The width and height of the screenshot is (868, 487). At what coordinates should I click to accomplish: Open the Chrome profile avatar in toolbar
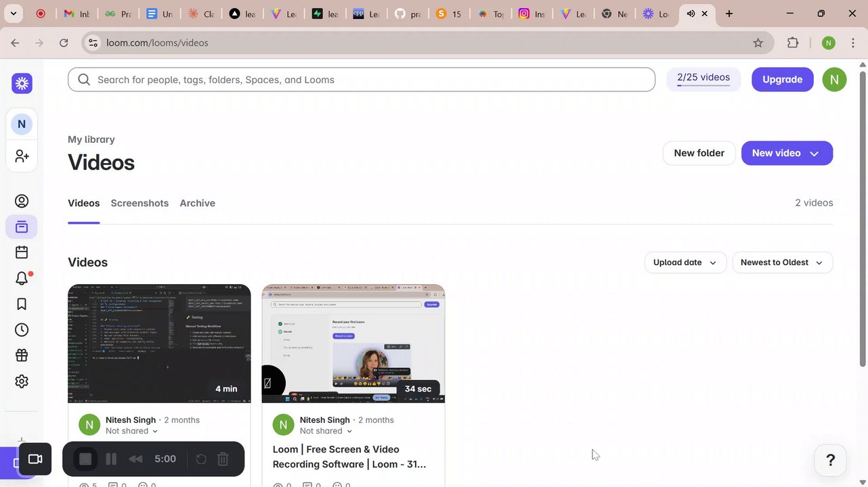pos(828,43)
